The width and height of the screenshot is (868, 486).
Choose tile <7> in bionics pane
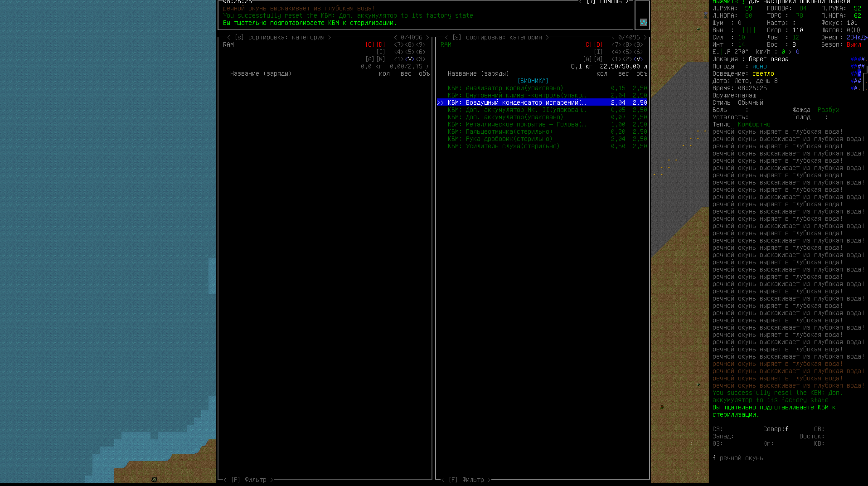(616, 44)
